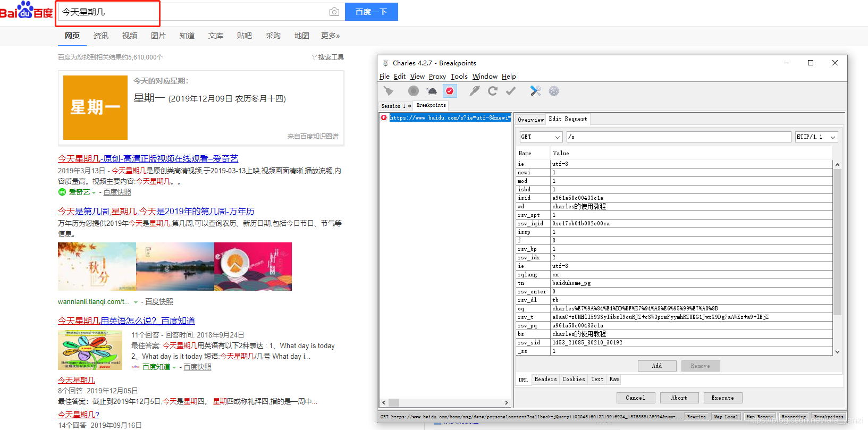Click the Recording status bar button
This screenshot has height=430, width=868.
tap(794, 417)
